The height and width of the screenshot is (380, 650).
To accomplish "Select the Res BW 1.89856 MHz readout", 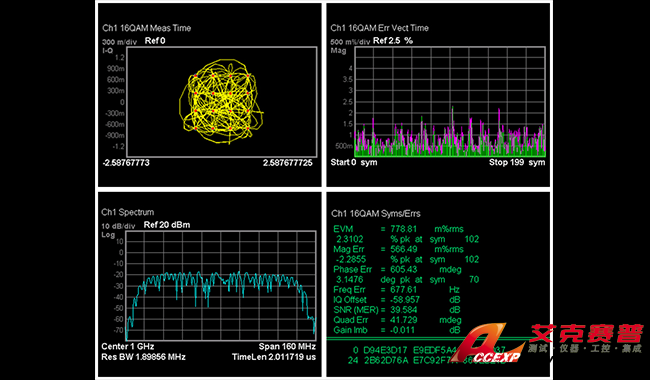I will point(143,357).
